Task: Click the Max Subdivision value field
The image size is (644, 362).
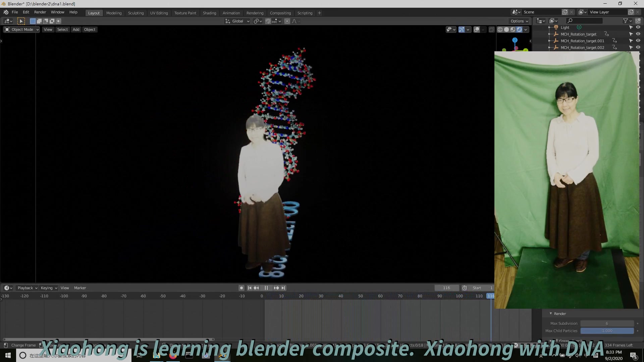Action: click(x=607, y=323)
